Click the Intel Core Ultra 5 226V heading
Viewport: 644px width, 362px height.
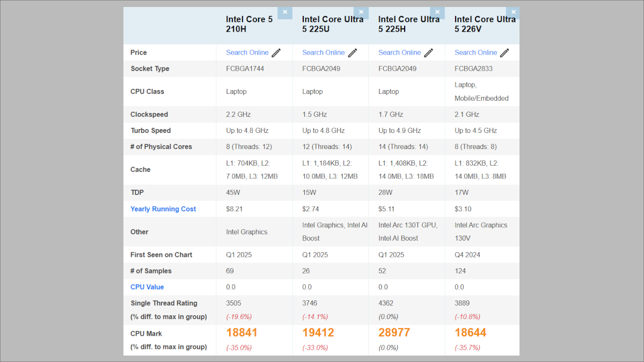tap(485, 24)
